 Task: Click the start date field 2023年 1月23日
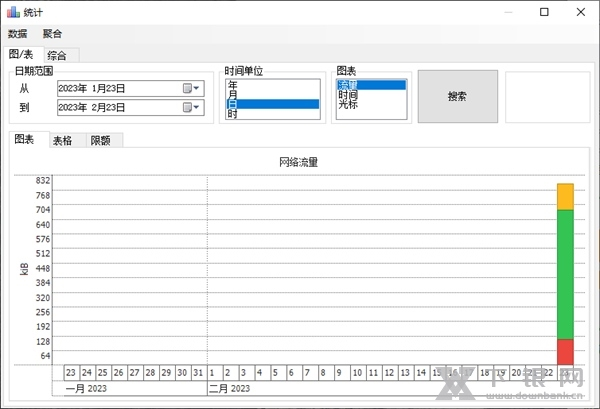(130, 88)
